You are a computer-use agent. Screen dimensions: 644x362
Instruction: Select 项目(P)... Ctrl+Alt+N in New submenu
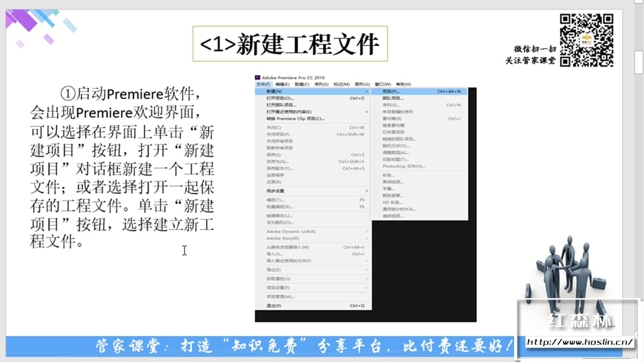(419, 91)
